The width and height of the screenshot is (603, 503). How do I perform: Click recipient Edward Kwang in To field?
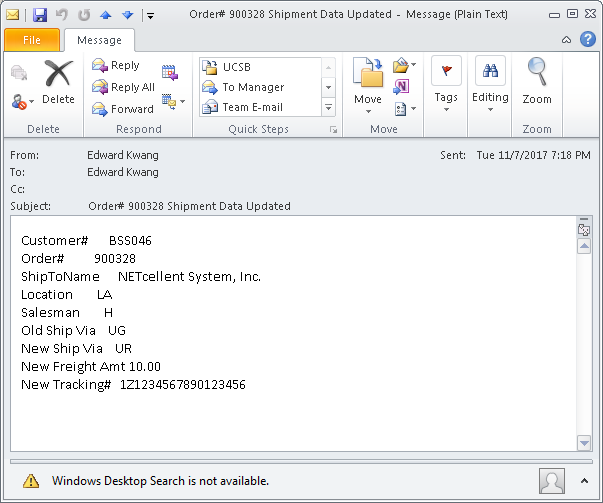tap(123, 172)
